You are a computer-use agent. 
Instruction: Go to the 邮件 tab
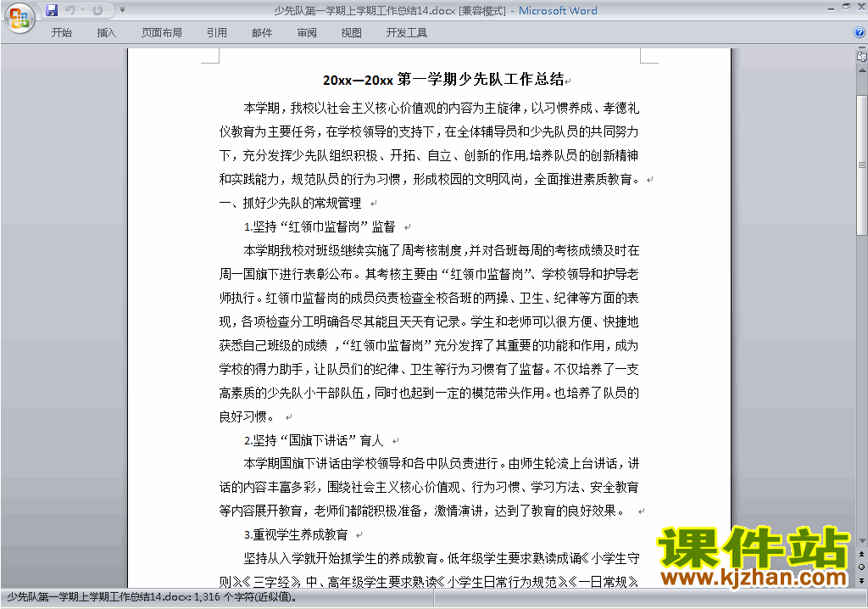click(262, 33)
